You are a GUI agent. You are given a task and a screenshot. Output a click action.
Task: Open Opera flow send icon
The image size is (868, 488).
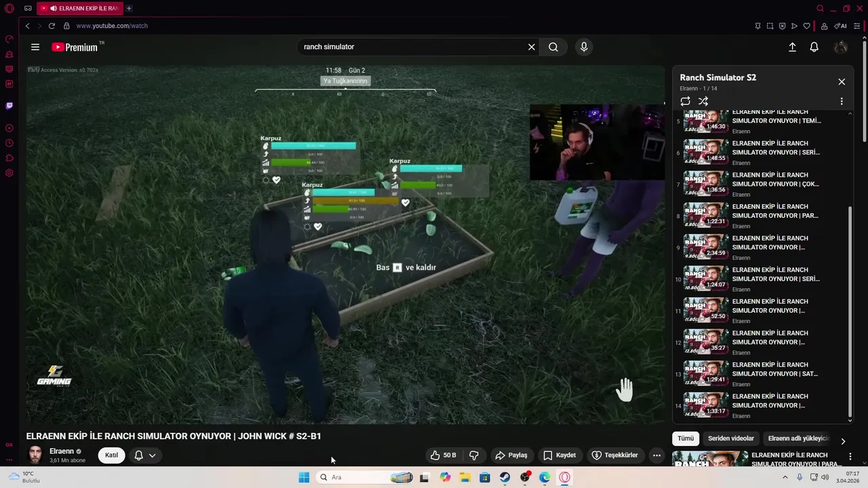[x=794, y=26]
